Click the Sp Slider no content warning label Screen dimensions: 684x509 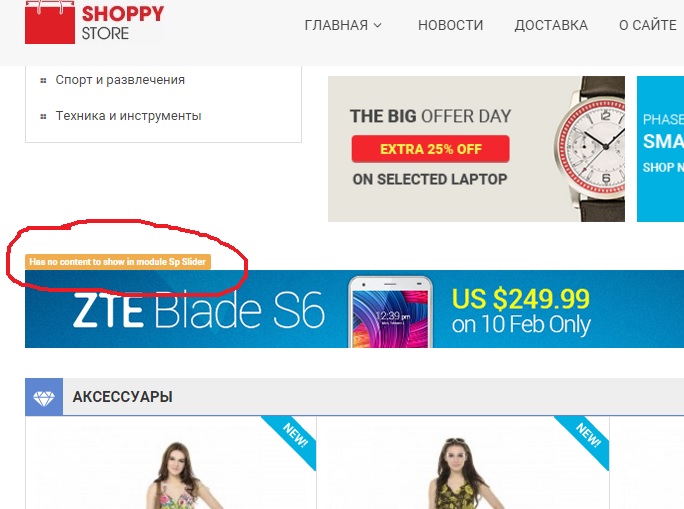(118, 262)
